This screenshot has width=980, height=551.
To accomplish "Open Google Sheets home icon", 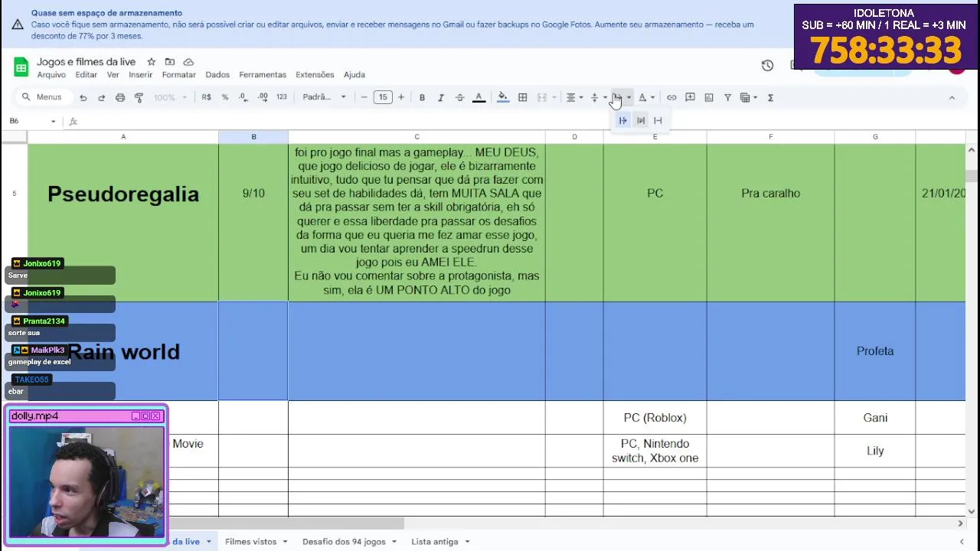I will pos(21,67).
